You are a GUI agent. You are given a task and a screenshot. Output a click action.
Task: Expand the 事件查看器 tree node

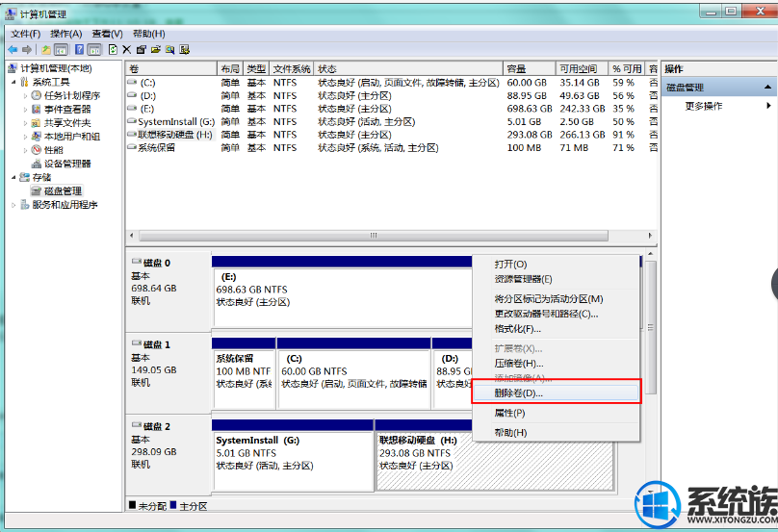coord(25,109)
